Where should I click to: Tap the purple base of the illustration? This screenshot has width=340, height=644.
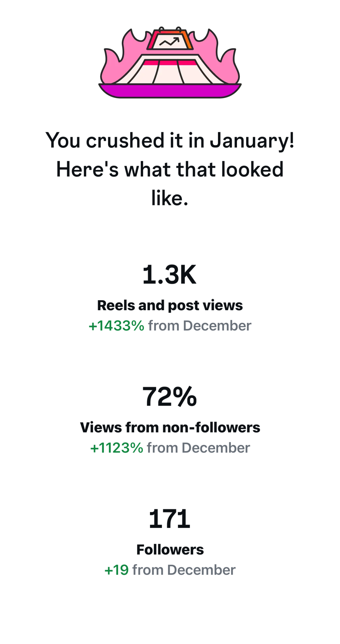click(x=170, y=91)
